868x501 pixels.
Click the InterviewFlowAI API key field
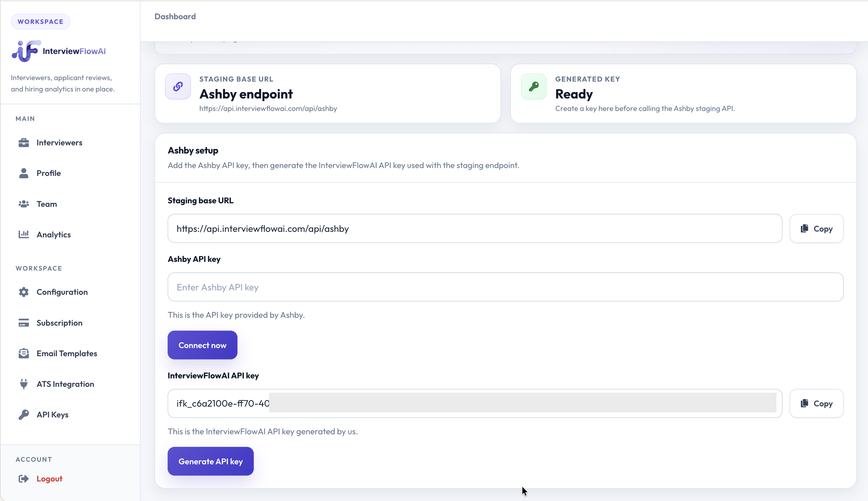pos(475,403)
